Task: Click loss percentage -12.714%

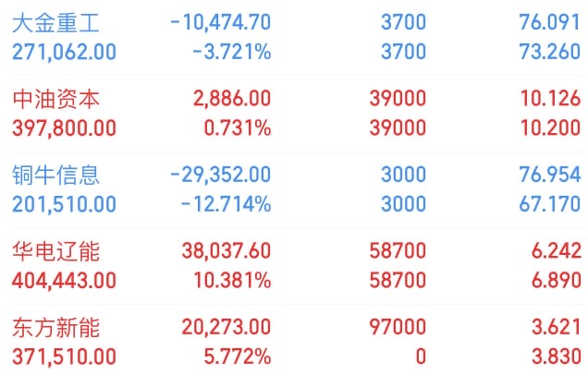Action: click(x=227, y=204)
